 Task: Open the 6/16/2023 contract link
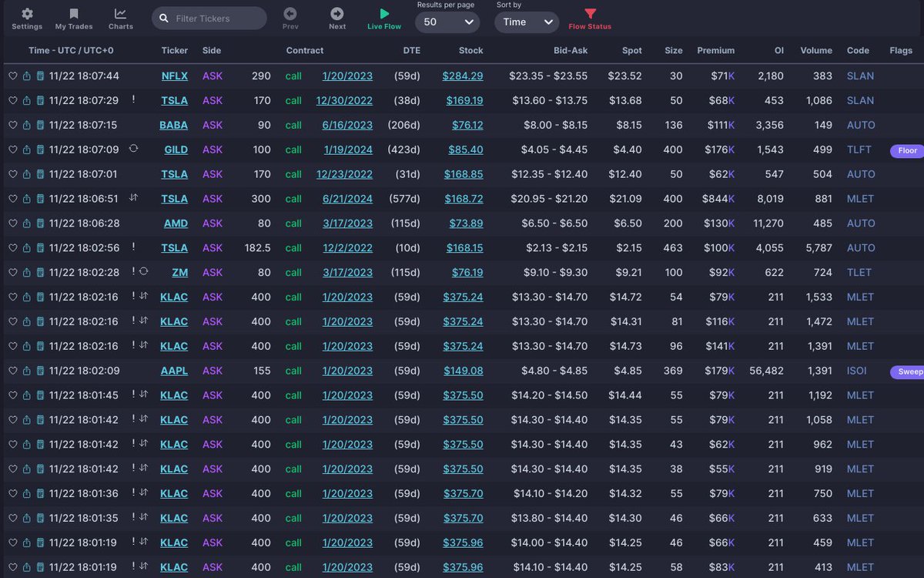pyautogui.click(x=348, y=125)
